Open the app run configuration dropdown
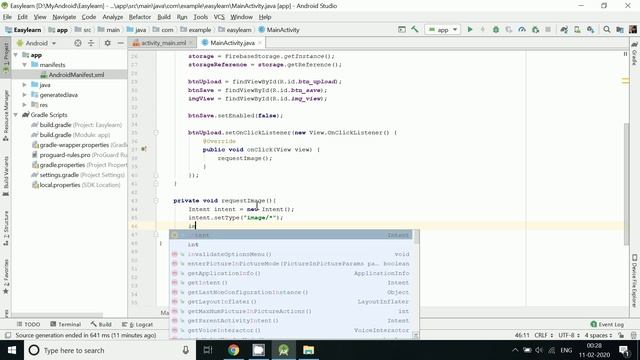 443,29
